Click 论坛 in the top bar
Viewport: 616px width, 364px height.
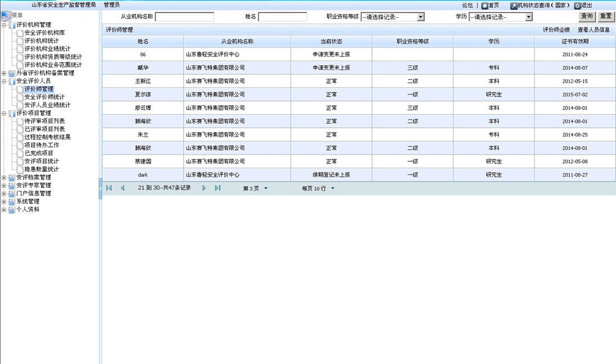467,5
